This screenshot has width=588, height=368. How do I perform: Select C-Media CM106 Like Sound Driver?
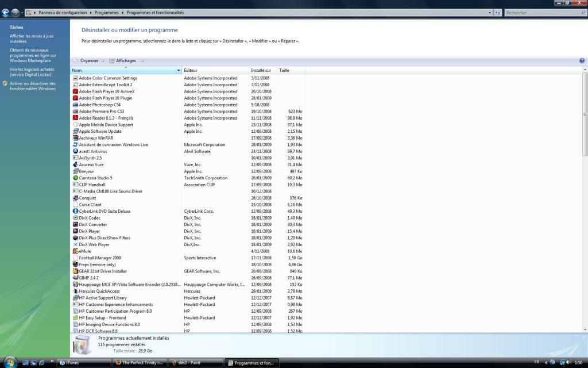188,191
